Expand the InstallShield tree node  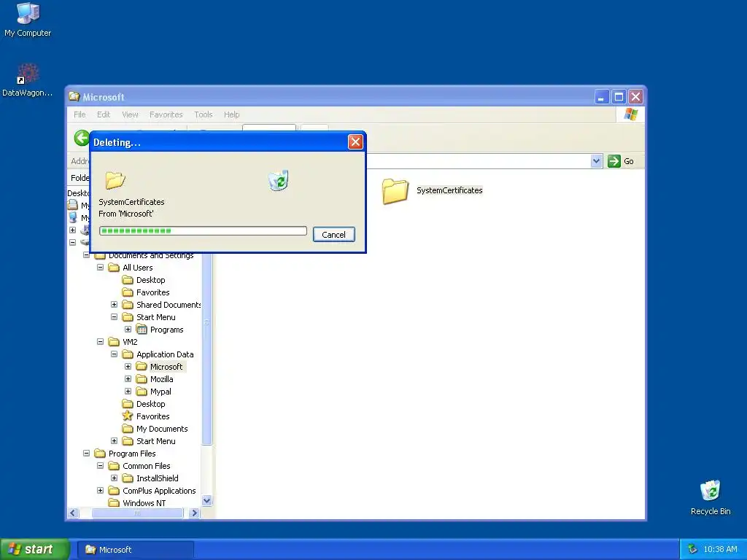114,478
